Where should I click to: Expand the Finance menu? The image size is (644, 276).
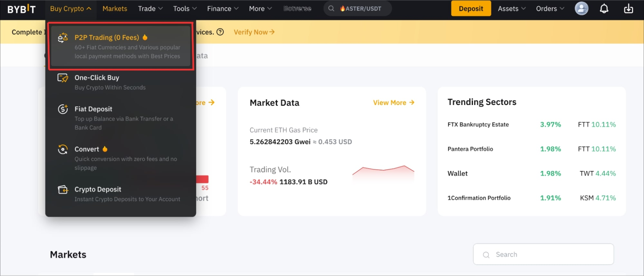pyautogui.click(x=223, y=9)
